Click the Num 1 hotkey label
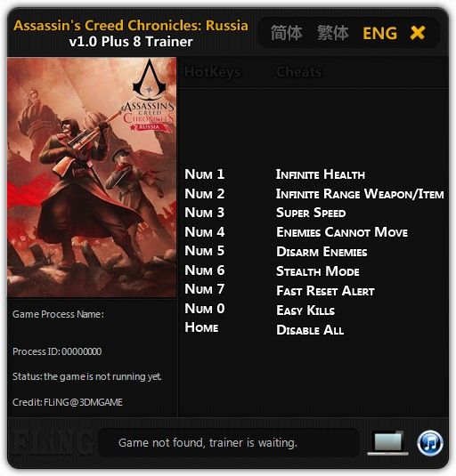The width and height of the screenshot is (456, 476). [x=205, y=174]
